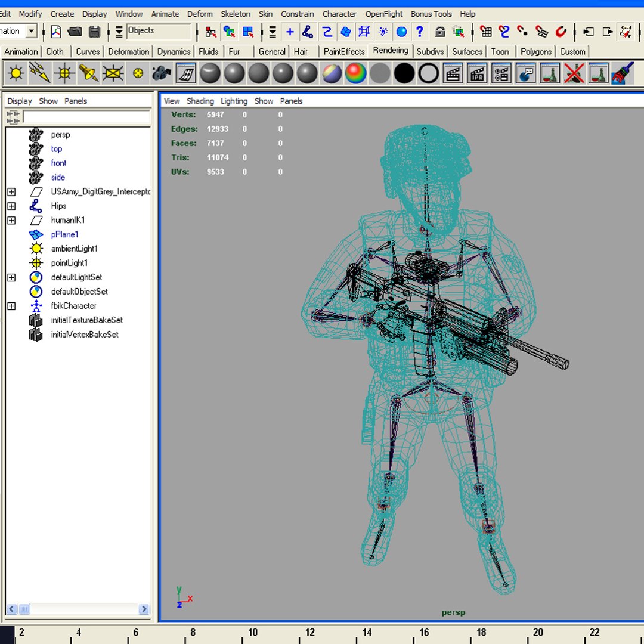Toggle the joints selection mask
644x644 pixels.
point(308,32)
